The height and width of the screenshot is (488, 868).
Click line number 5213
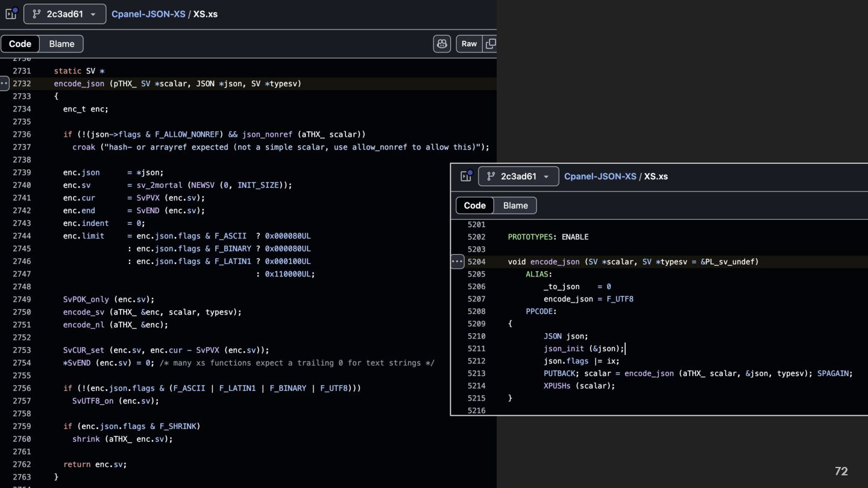tap(476, 374)
